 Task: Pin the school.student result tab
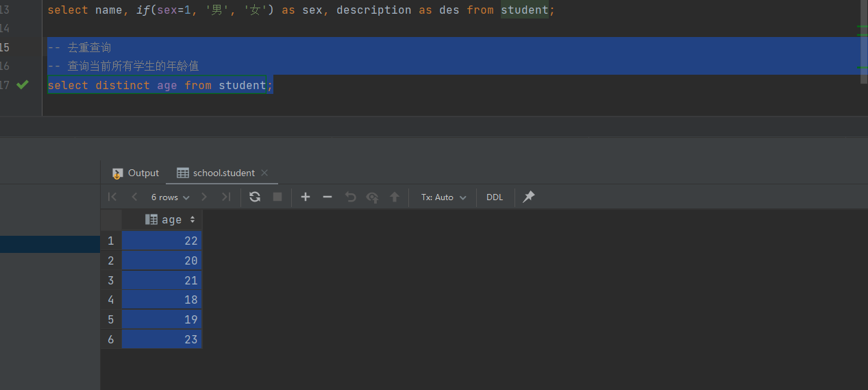(x=529, y=197)
